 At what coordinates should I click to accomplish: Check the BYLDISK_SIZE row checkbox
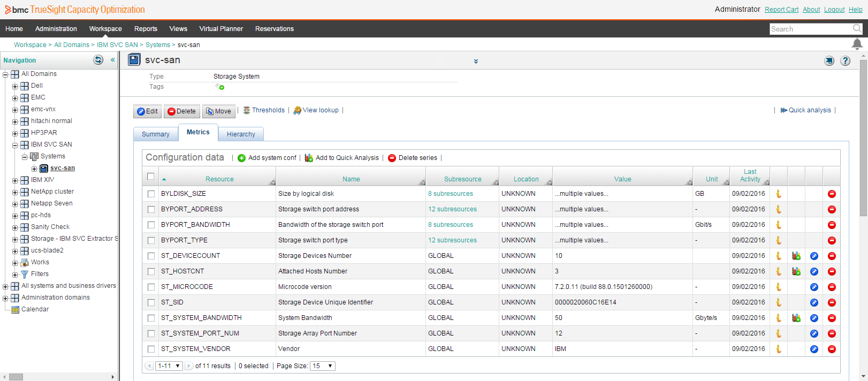151,194
